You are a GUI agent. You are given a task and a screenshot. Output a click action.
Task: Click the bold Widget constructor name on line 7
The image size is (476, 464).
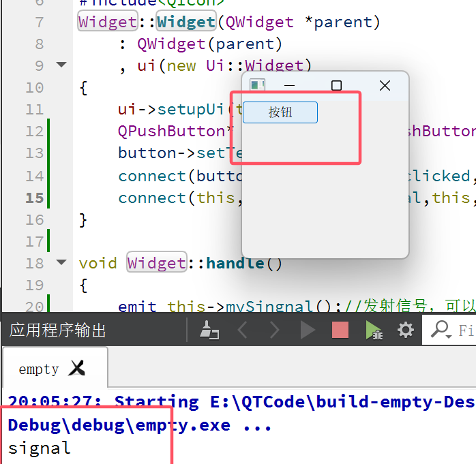[186, 22]
